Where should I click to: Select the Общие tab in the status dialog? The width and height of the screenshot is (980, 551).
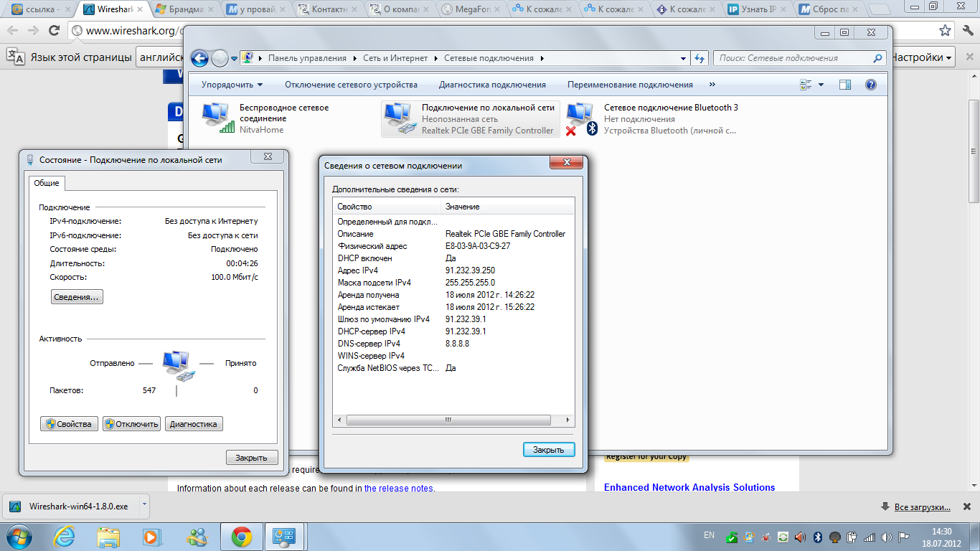[47, 183]
